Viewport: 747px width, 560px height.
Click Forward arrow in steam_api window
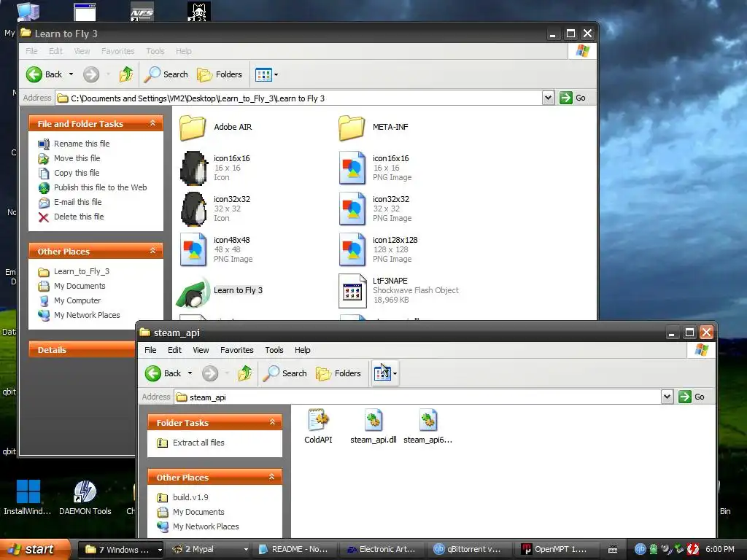(210, 373)
